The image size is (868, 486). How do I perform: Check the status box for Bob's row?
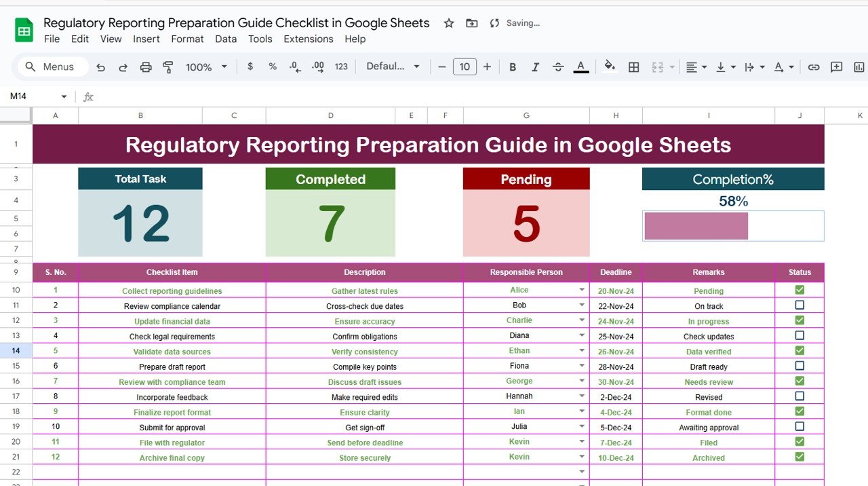point(800,305)
